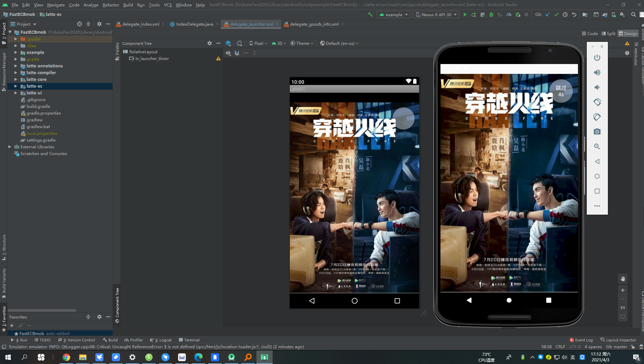Click emulator volume up icon

597,72
